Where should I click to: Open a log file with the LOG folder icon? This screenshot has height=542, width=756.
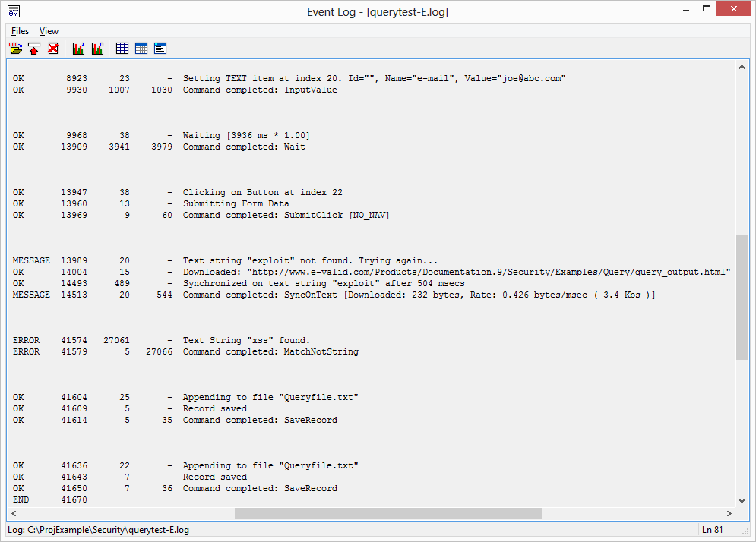pos(15,48)
